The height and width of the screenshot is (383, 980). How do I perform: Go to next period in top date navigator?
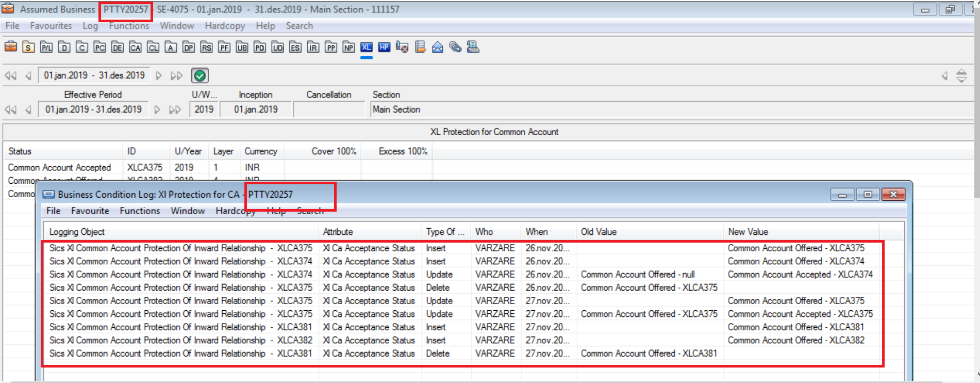pyautogui.click(x=159, y=76)
